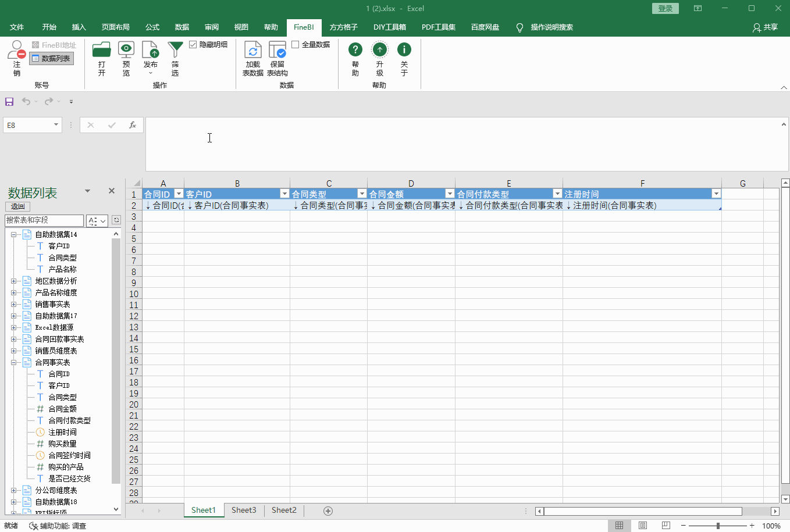The width and height of the screenshot is (790, 532).
Task: Open the FineBI地址 setting
Action: pos(54,45)
